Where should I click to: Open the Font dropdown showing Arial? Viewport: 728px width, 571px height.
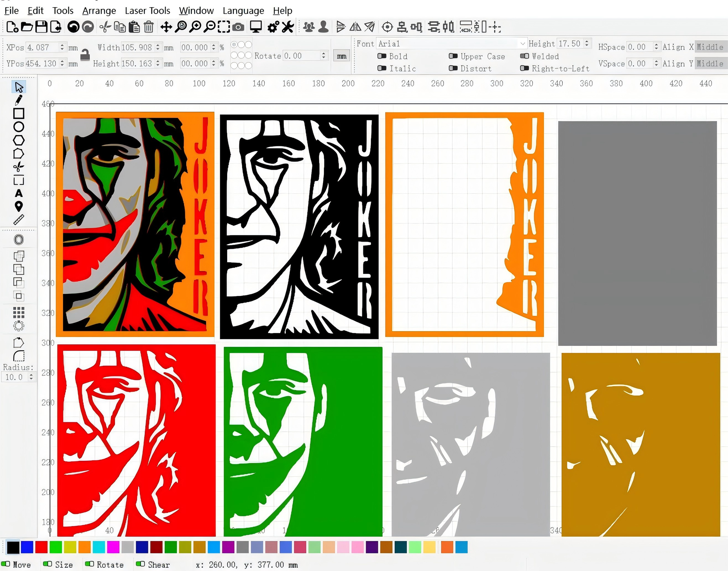tap(452, 43)
